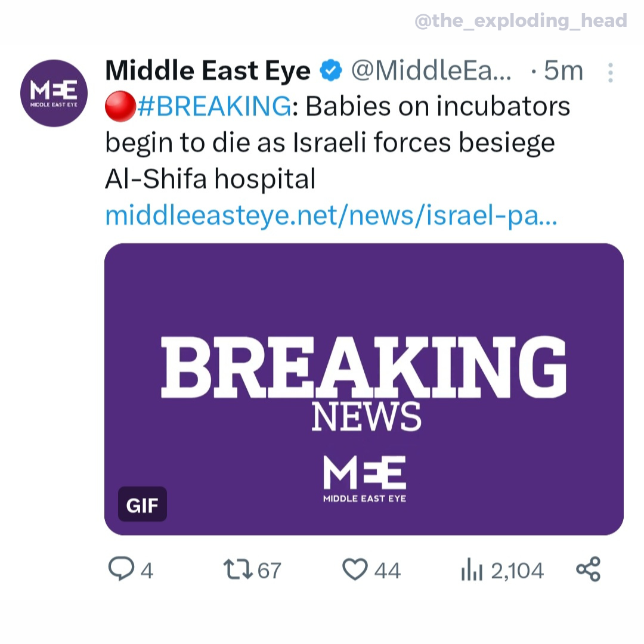The image size is (644, 644).
Task: Open view analytics bar chart icon
Action: point(471,571)
